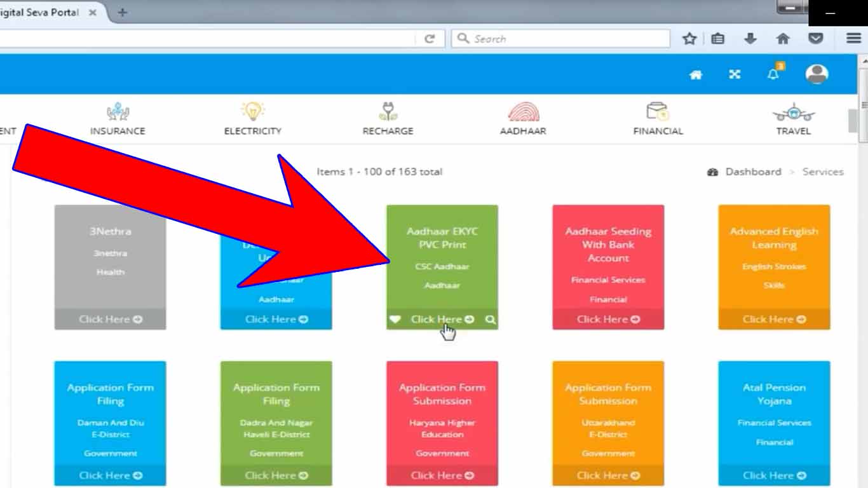Viewport: 868px width, 488px height.
Task: Click the Pocket icon in browser toolbar
Action: 816,39
